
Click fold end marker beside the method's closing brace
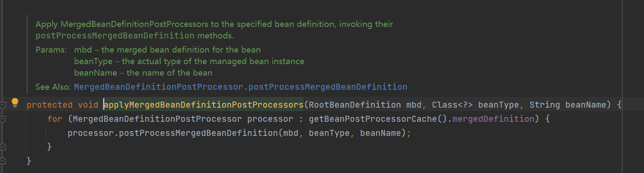(x=3, y=161)
